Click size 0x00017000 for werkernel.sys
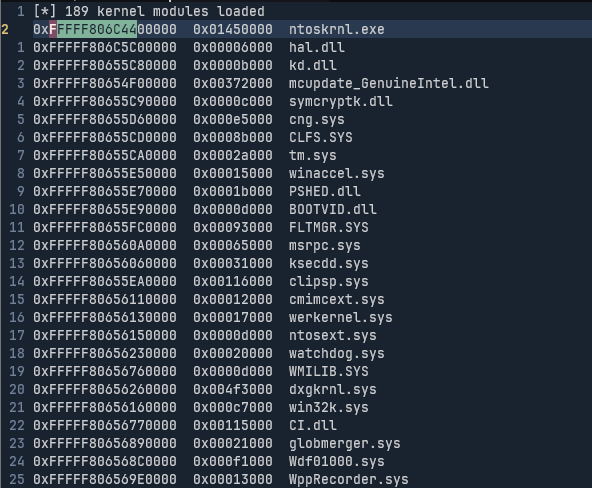This screenshot has height=488, width=592. pyautogui.click(x=233, y=317)
